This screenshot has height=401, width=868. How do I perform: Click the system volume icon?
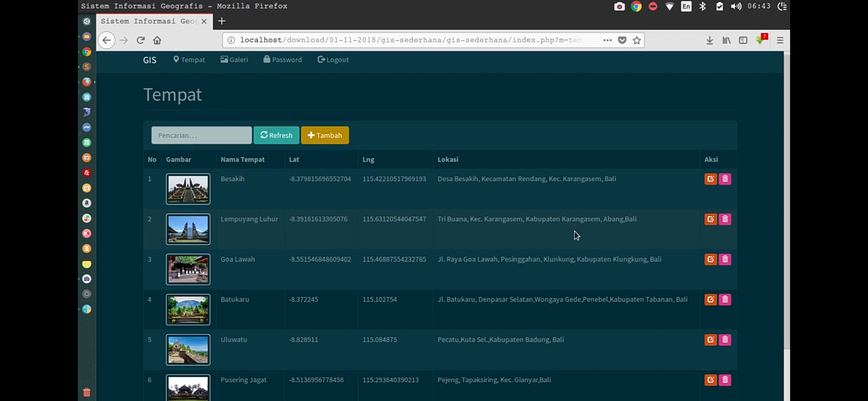pos(736,6)
